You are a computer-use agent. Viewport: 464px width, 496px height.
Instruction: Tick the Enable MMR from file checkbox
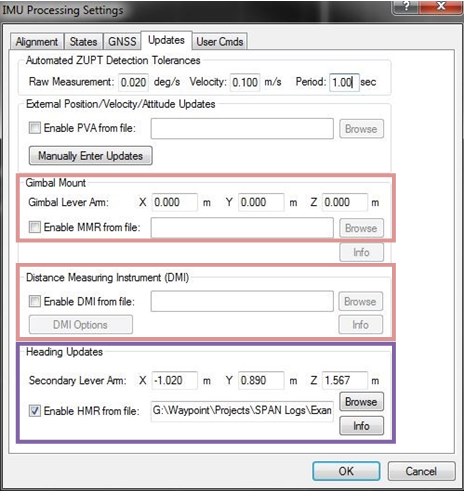click(x=35, y=227)
